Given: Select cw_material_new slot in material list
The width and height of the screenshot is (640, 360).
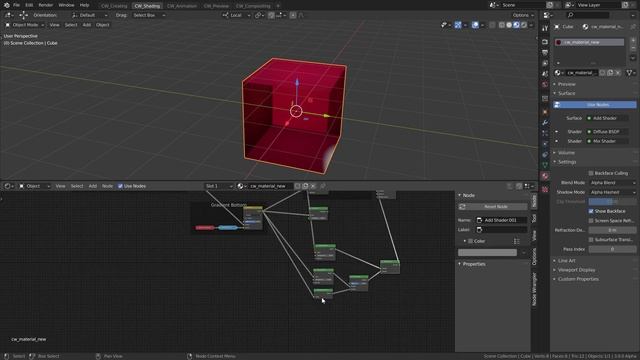Looking at the screenshot, I should pos(589,42).
